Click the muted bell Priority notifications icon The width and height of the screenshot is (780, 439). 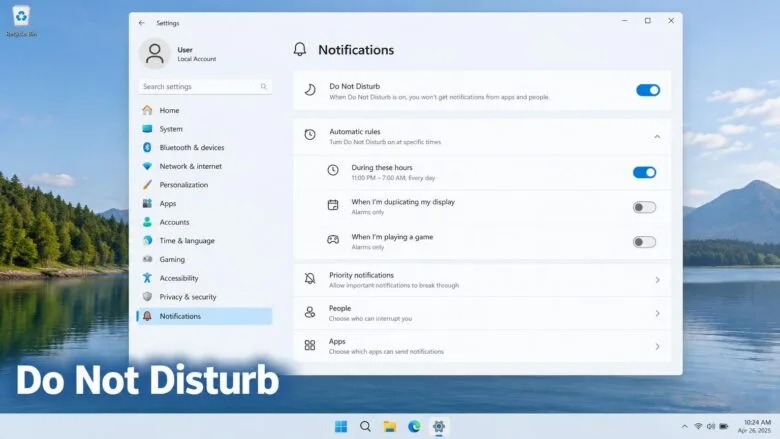(x=310, y=278)
